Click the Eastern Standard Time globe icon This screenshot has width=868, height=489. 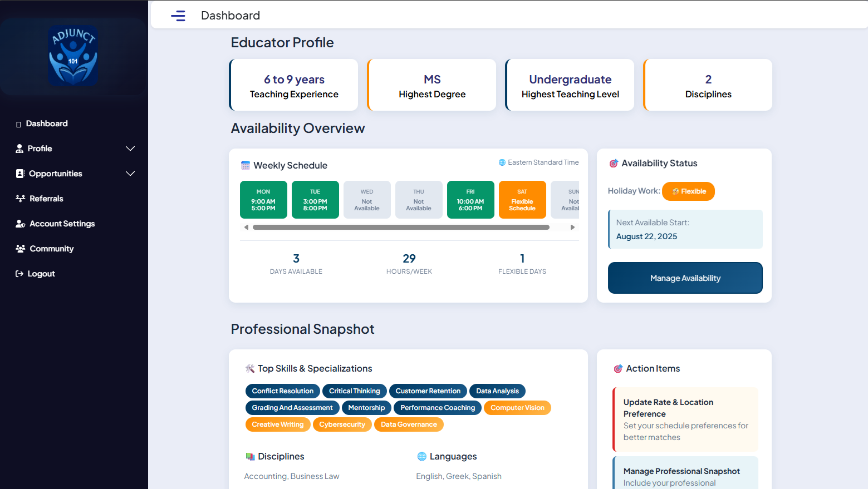(502, 162)
